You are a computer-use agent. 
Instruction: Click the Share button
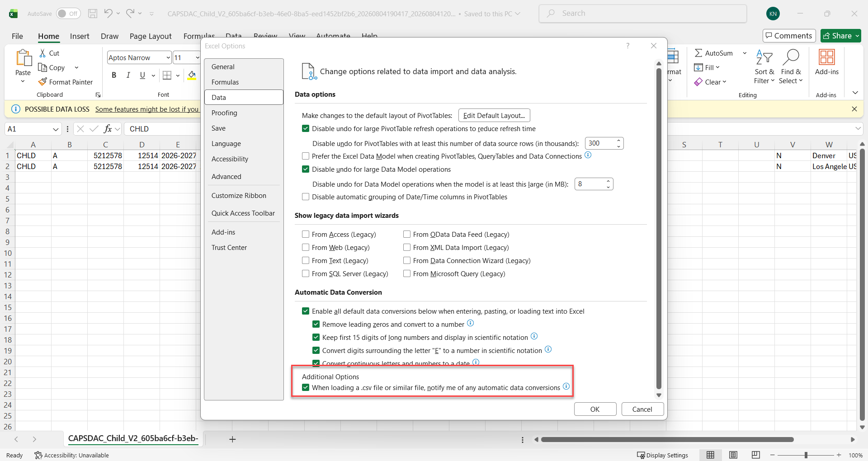click(x=840, y=36)
